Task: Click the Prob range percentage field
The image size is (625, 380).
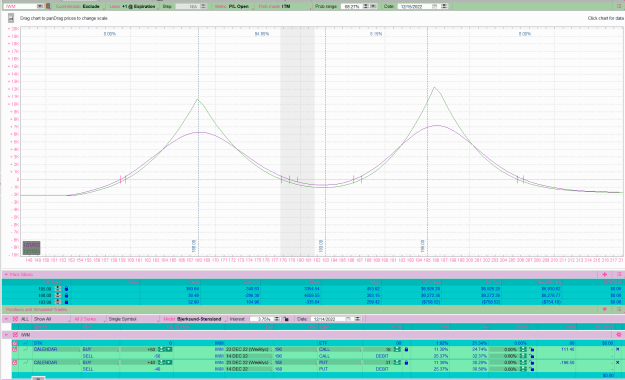Action: pyautogui.click(x=352, y=6)
